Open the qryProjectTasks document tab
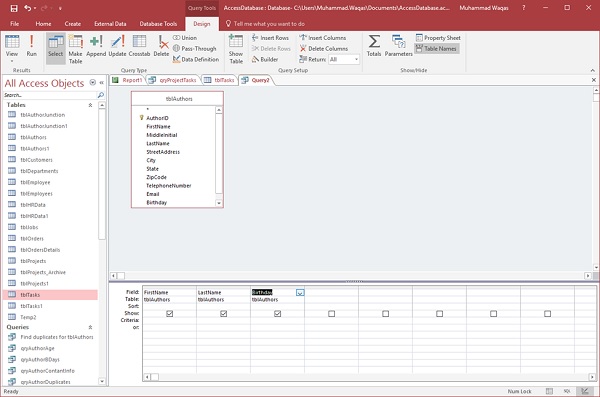600x397 pixels. coord(174,80)
